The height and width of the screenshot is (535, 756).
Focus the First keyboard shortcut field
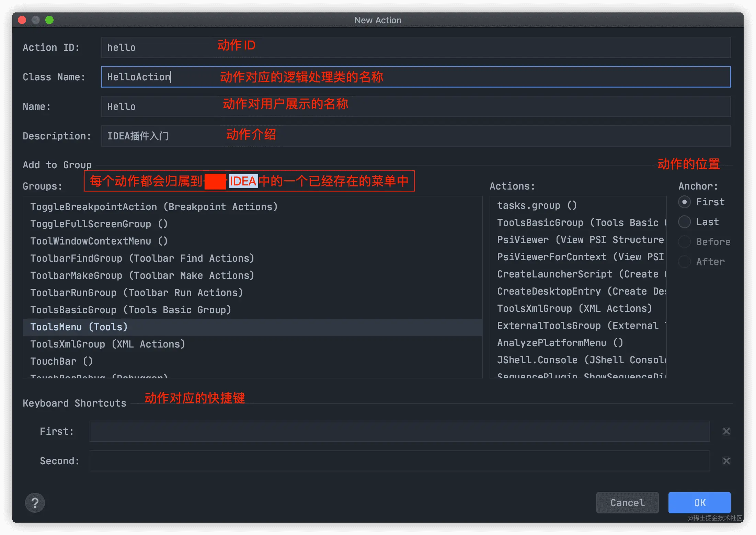(400, 431)
